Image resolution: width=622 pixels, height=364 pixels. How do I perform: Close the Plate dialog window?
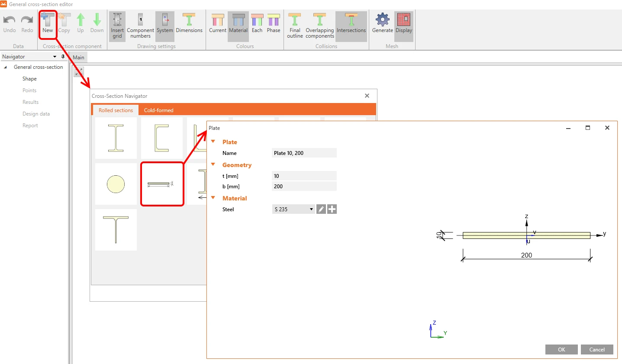tap(607, 128)
